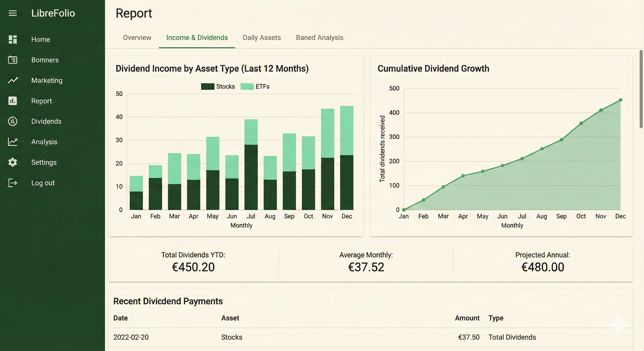Click the Dividends pause-circle icon

click(13, 121)
